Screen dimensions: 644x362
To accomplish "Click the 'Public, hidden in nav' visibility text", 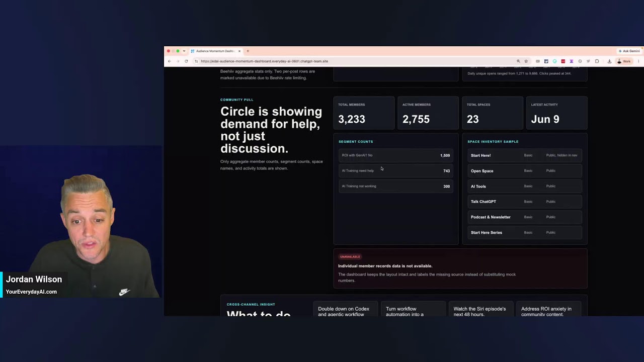I will click(562, 155).
